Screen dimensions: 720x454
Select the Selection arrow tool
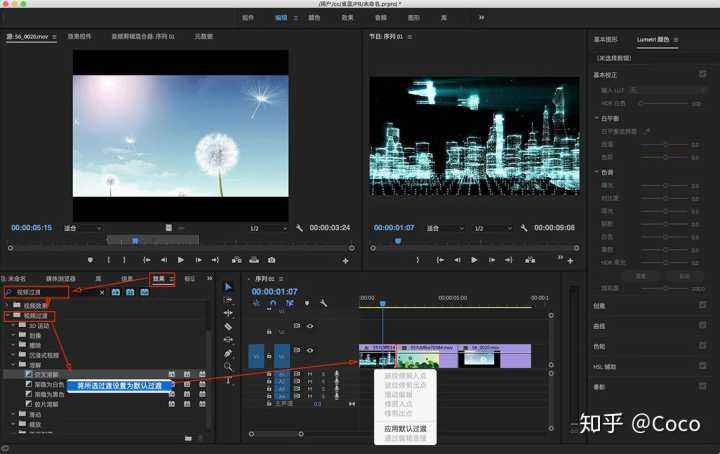[228, 287]
